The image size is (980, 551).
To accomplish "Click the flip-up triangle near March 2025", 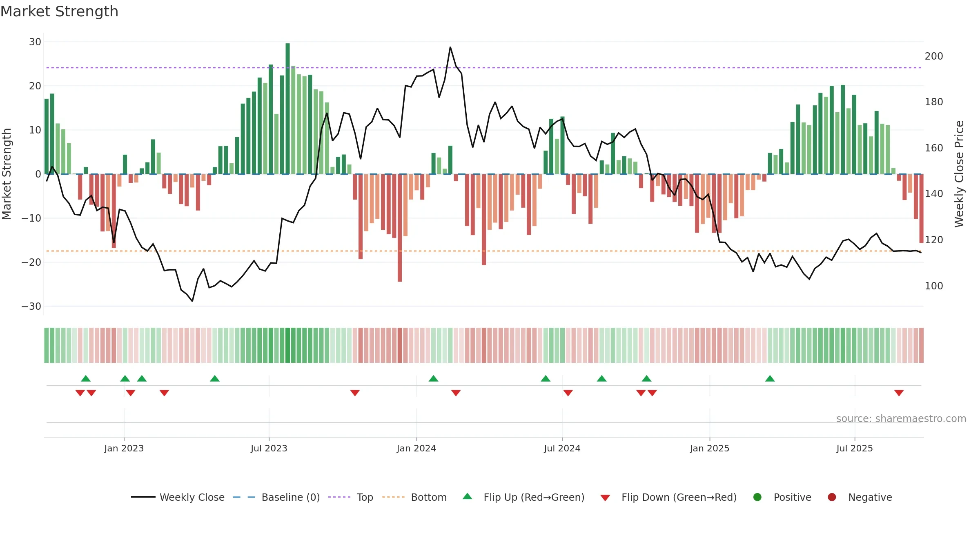I will pyautogui.click(x=770, y=378).
